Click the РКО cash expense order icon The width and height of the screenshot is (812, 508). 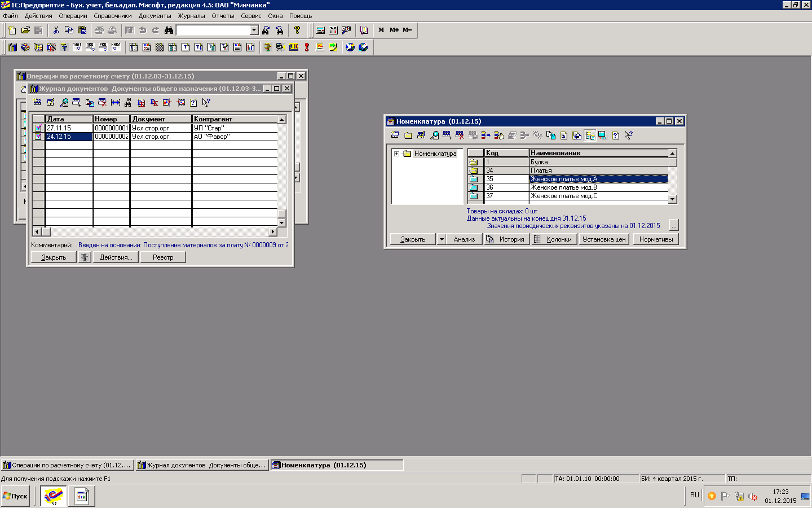103,47
